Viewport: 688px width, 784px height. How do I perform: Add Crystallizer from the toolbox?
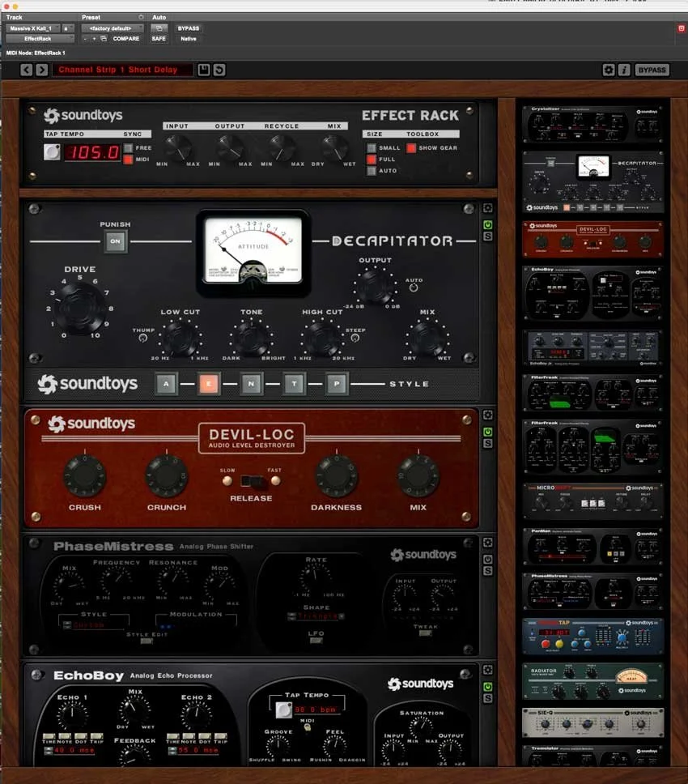[593, 124]
